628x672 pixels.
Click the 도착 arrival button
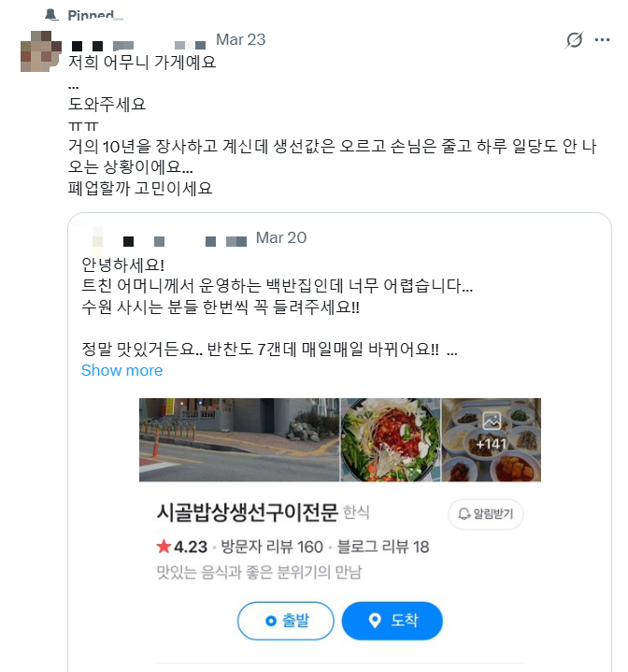(392, 621)
